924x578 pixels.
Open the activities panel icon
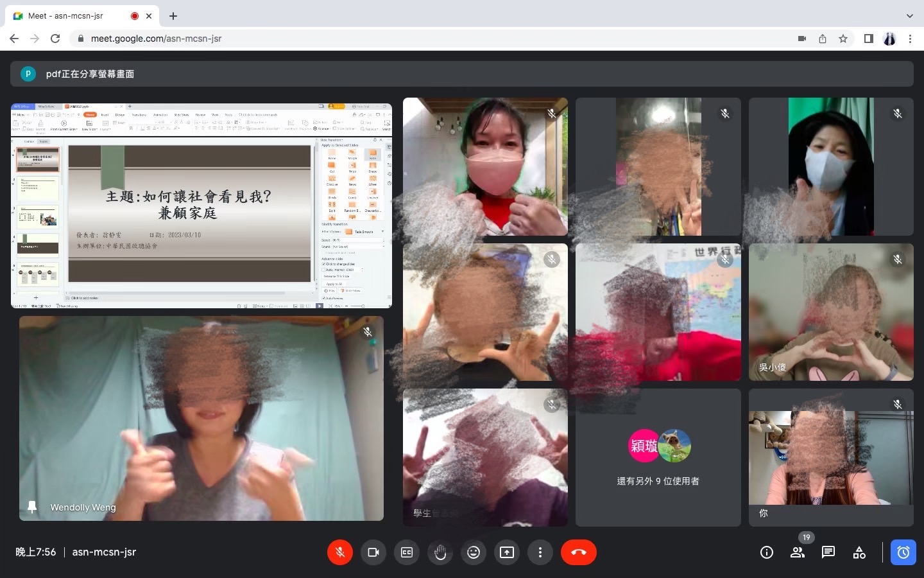click(x=859, y=552)
